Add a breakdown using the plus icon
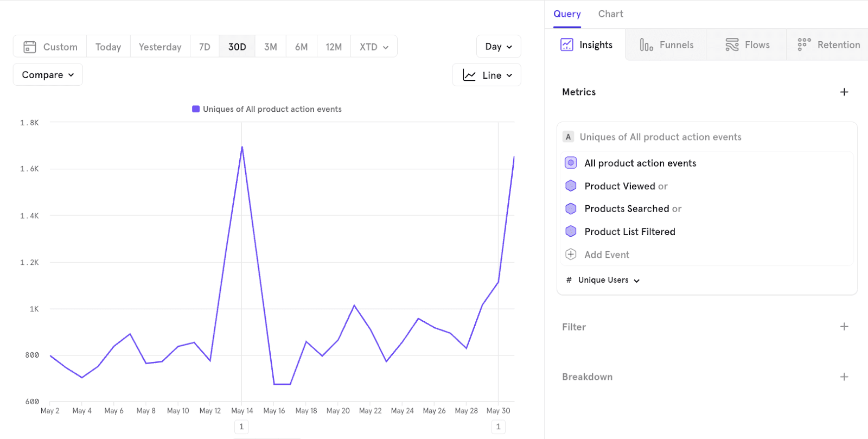 (844, 377)
